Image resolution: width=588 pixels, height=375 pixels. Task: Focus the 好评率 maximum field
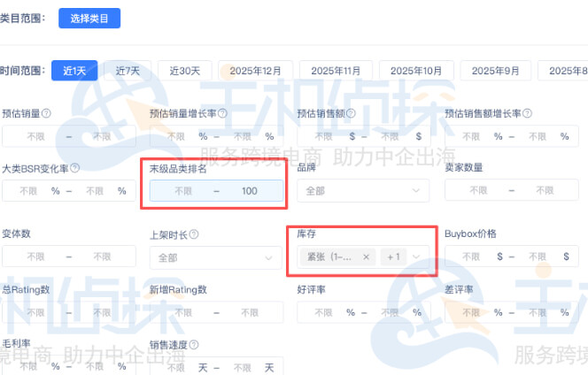point(390,312)
